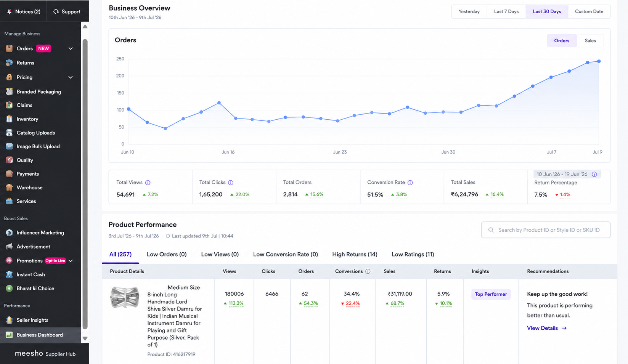
Task: Click sidebar scrollbar down arrow
Action: pyautogui.click(x=85, y=338)
